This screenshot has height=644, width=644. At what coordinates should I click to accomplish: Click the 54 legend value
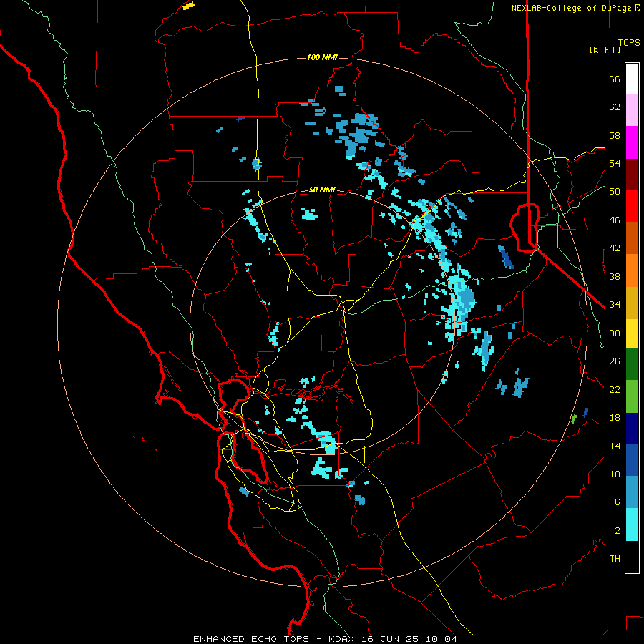click(615, 163)
